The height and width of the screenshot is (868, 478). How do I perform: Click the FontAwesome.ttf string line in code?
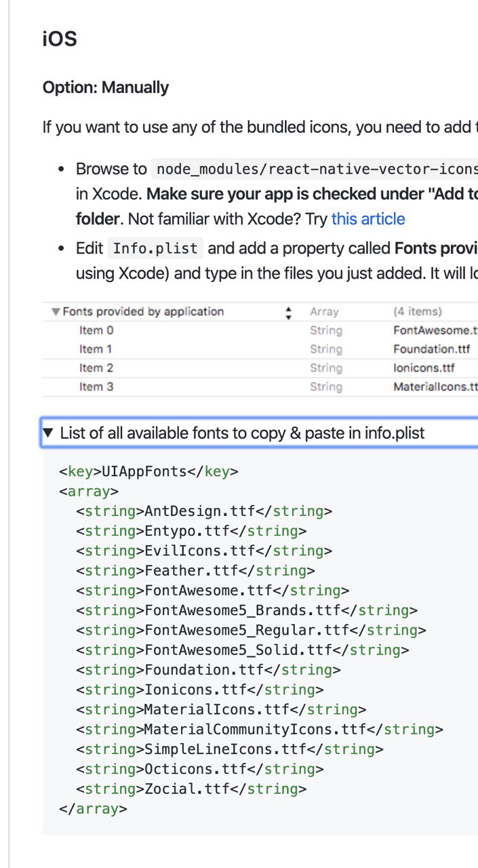coord(213,590)
